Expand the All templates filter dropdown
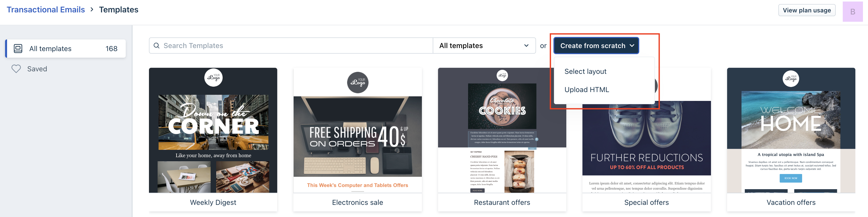The height and width of the screenshot is (217, 868). point(484,46)
